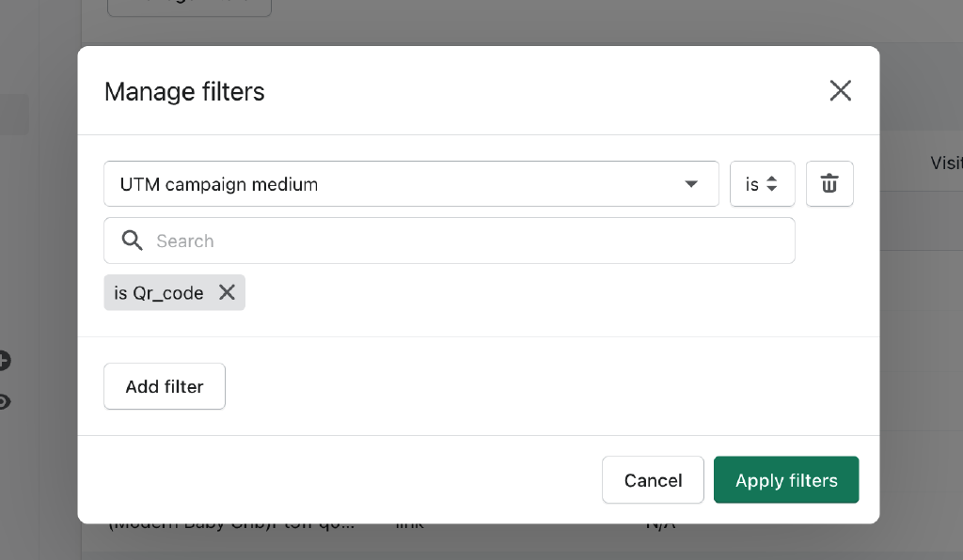Click the circular arrow icon below the plus
Image resolution: width=963 pixels, height=560 pixels.
click(4, 401)
